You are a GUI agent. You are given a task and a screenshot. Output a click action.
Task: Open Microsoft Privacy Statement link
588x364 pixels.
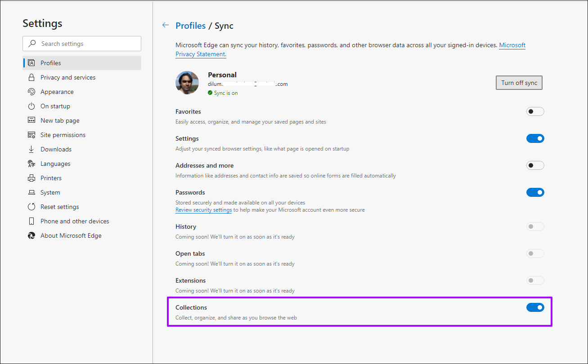(512, 45)
